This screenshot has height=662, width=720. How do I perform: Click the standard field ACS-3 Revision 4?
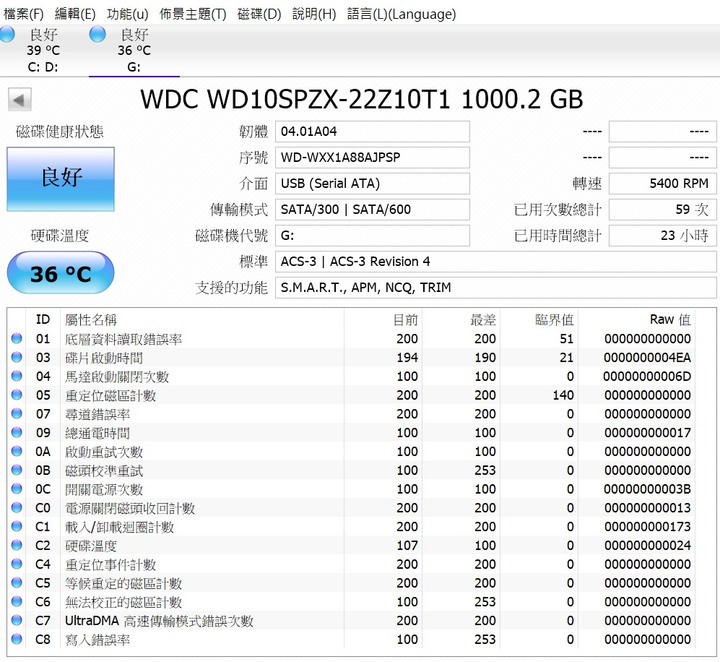click(495, 262)
